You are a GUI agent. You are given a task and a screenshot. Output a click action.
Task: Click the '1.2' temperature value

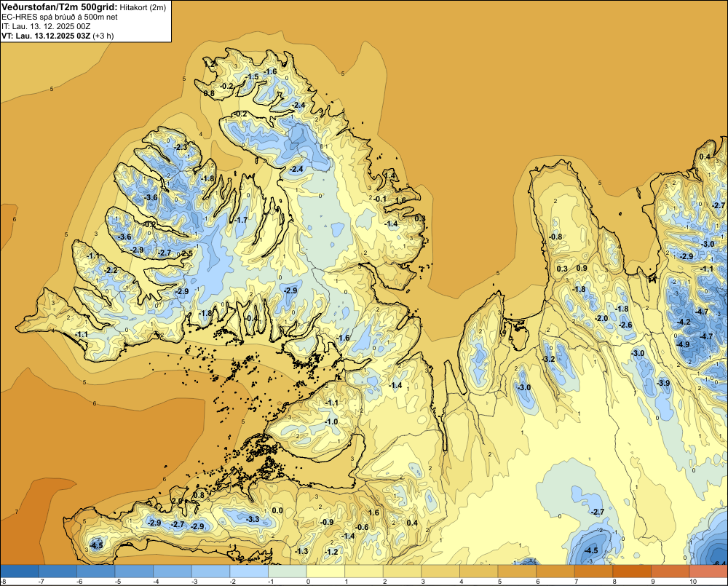[210, 65]
